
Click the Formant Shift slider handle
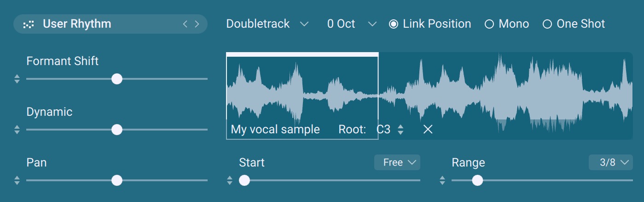pyautogui.click(x=117, y=79)
